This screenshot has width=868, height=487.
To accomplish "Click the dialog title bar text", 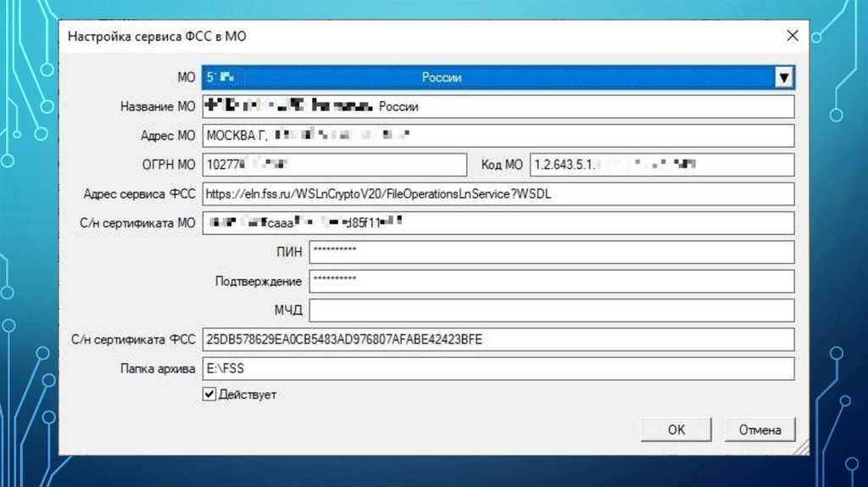I will tap(157, 36).
